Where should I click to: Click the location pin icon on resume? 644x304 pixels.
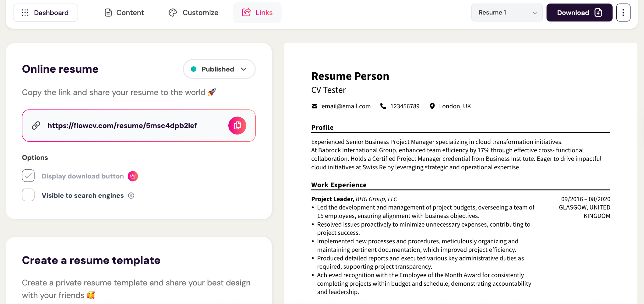point(432,106)
